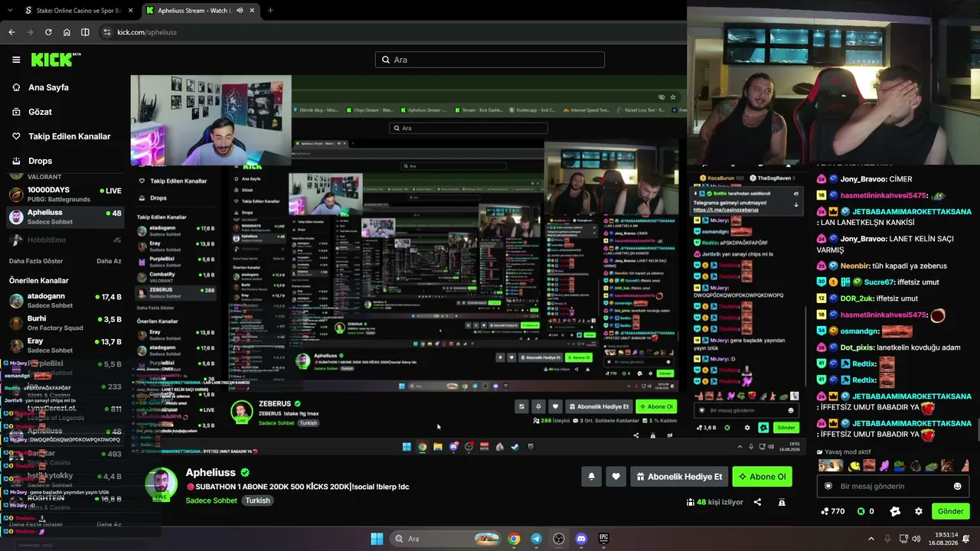Click the Abone Ol subscribe button

point(762,477)
